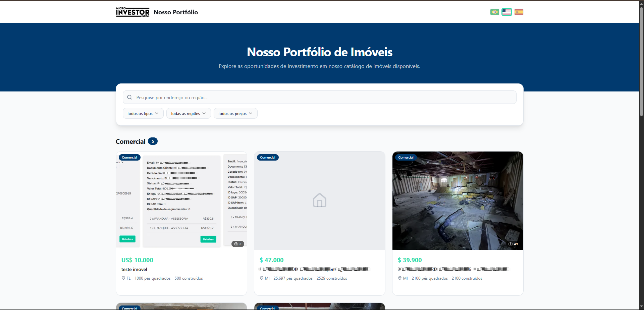Open the teste imovel listing title
Image resolution: width=644 pixels, height=310 pixels.
pos(134,269)
